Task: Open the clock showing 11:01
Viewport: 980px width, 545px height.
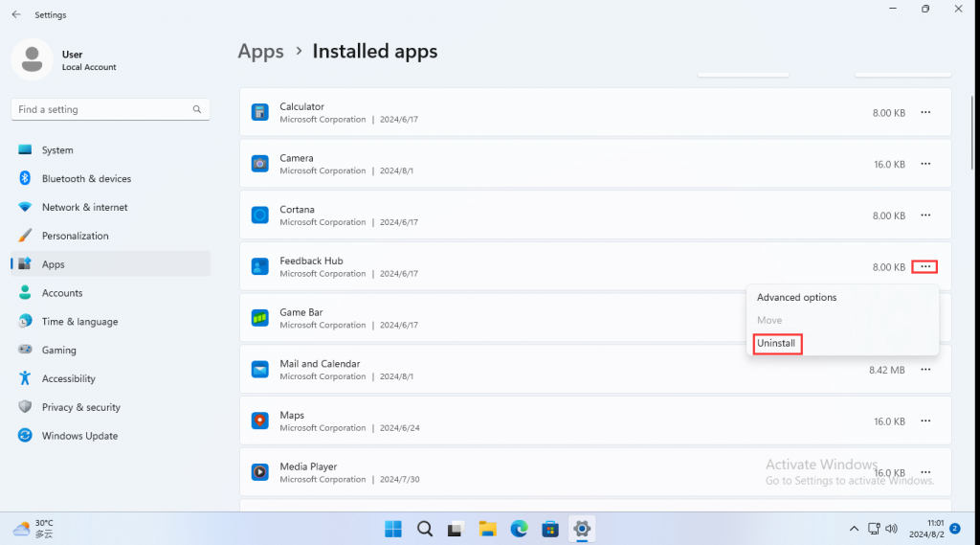Action: [926, 529]
